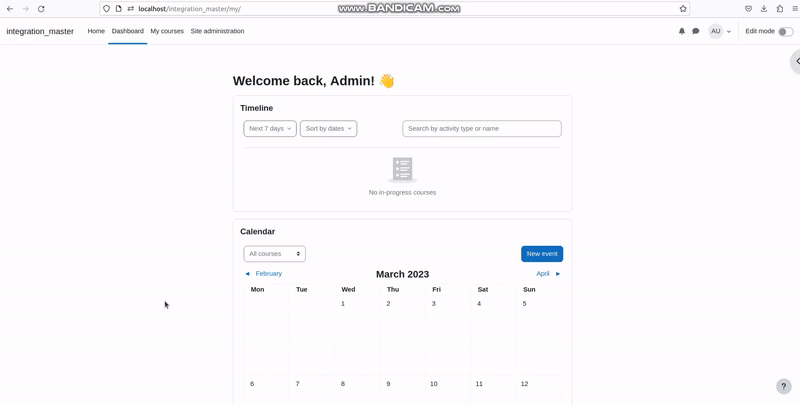Screen dimensions: 800x405
Task: Select calendar day 3
Action: [x=434, y=303]
